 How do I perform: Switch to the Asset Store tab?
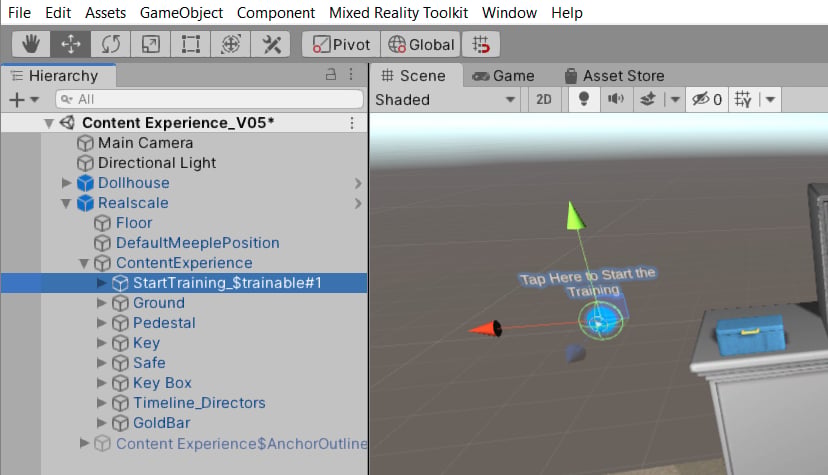coord(614,76)
